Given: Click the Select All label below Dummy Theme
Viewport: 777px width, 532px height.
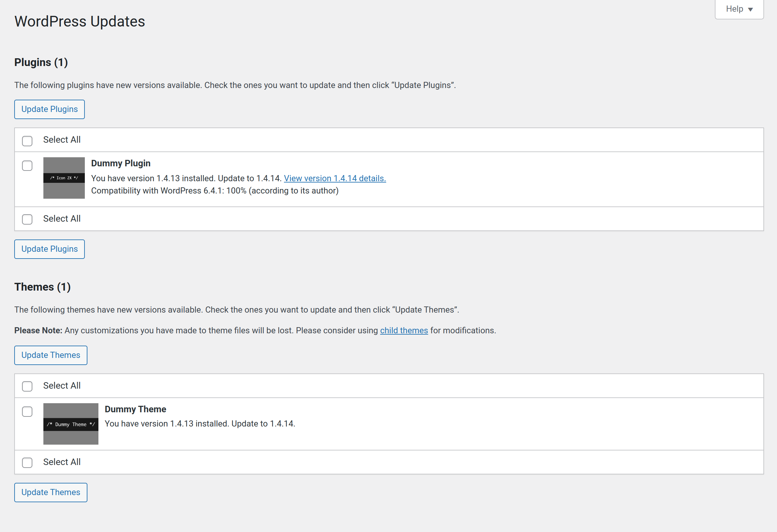Looking at the screenshot, I should coord(62,462).
